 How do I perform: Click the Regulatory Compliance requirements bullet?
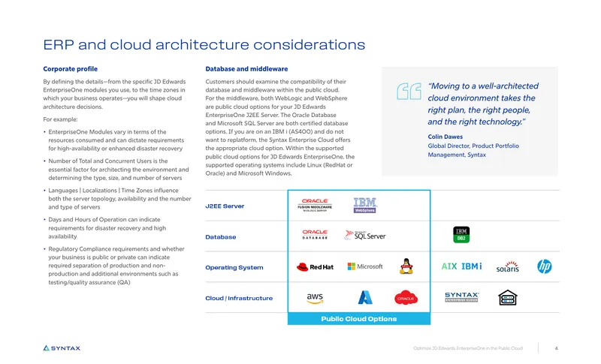click(114, 266)
